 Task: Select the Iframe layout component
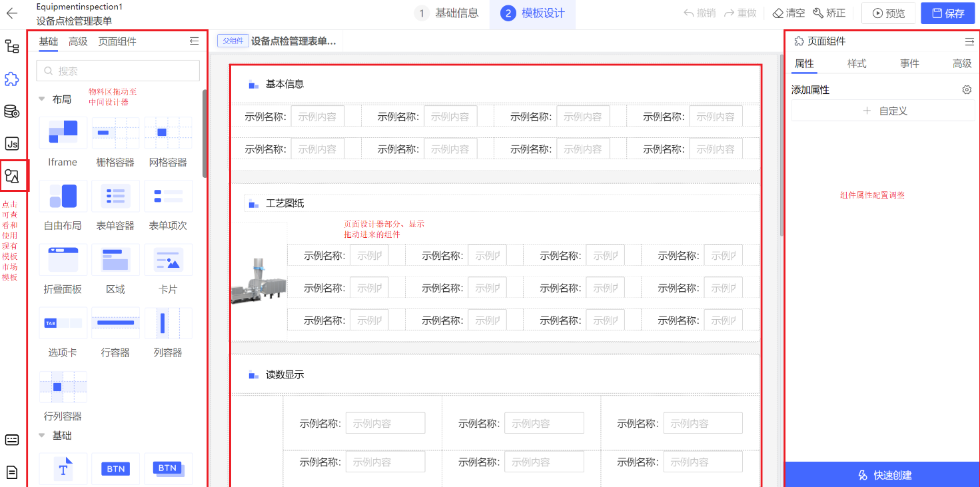coord(63,143)
